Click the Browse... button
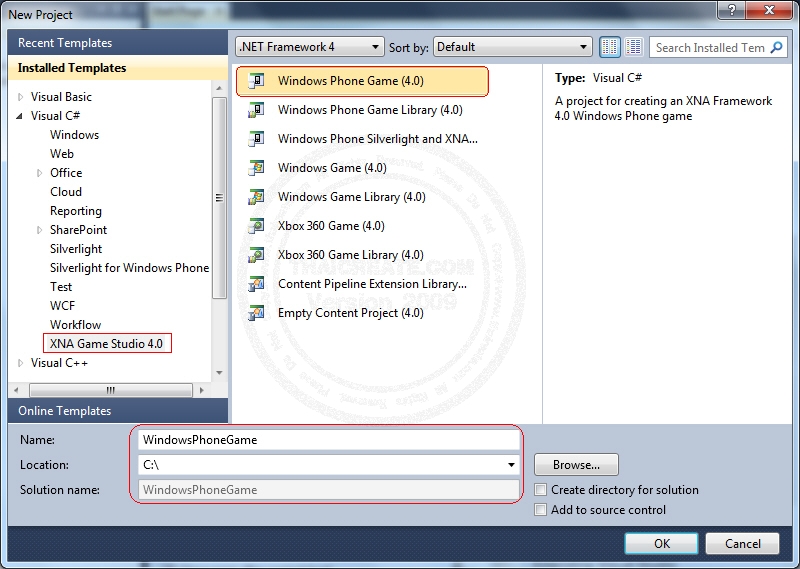 pyautogui.click(x=577, y=465)
